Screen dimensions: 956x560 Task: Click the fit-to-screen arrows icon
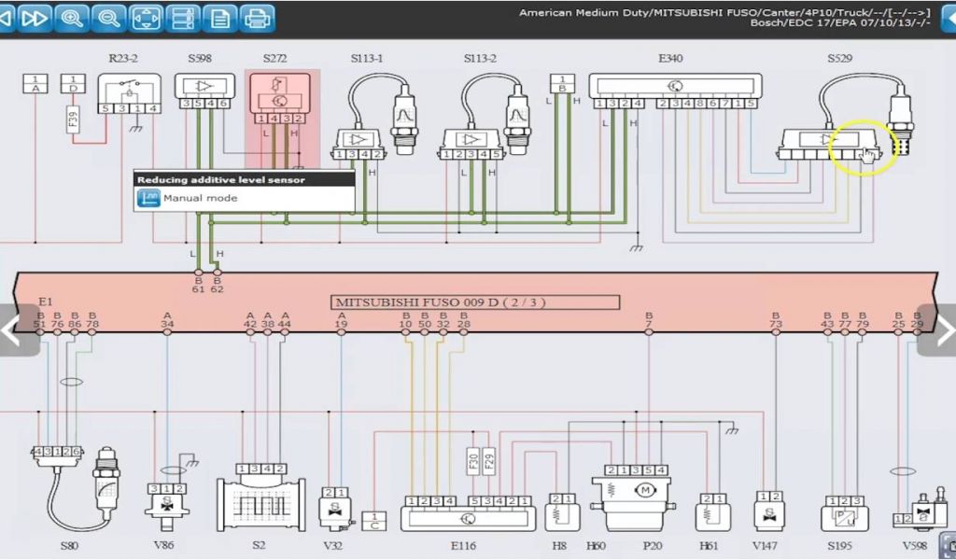click(145, 17)
